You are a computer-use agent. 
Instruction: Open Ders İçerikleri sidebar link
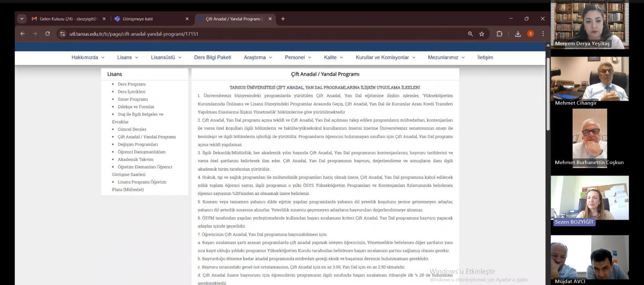point(131,92)
